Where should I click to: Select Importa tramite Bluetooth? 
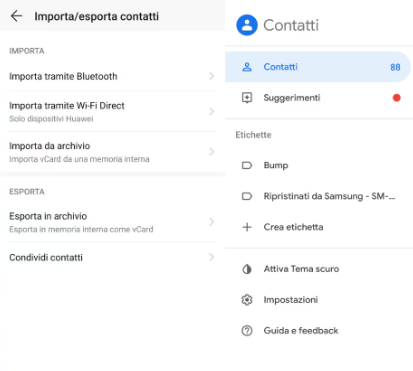(x=112, y=76)
